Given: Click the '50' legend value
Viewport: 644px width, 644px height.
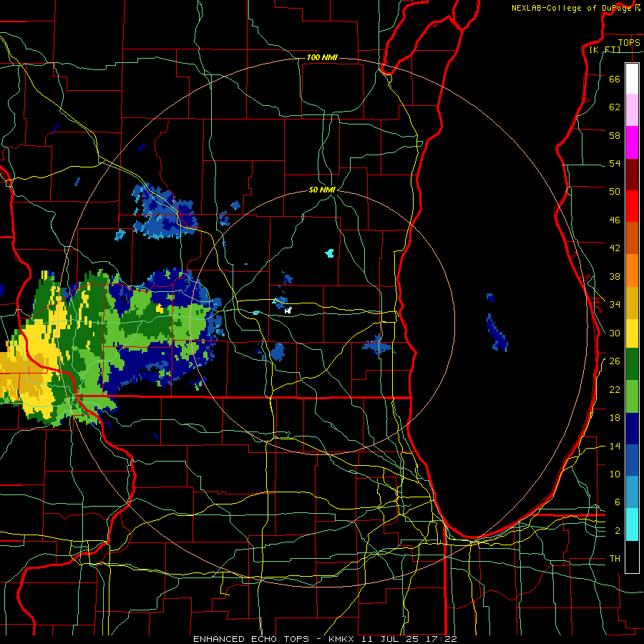Looking at the screenshot, I should [x=615, y=192].
